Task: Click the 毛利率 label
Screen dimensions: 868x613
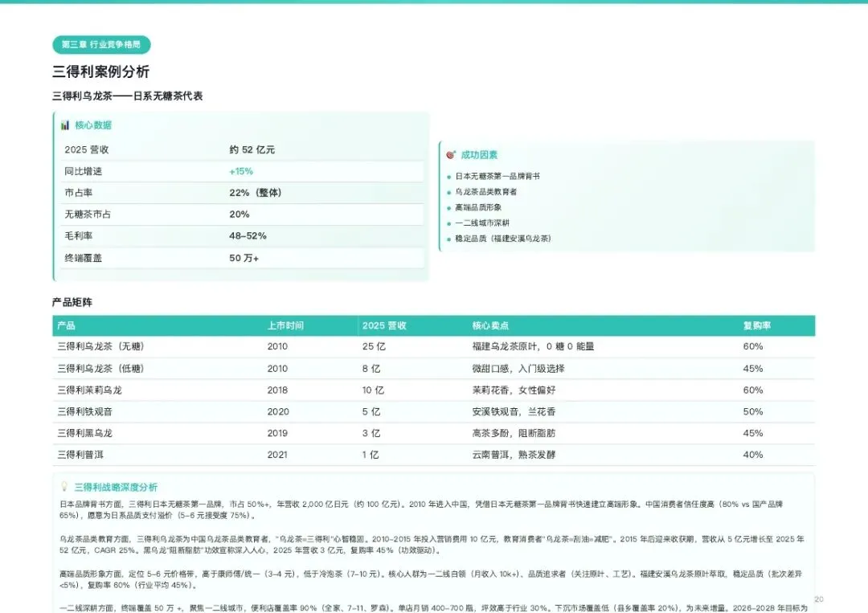Action: click(x=79, y=236)
